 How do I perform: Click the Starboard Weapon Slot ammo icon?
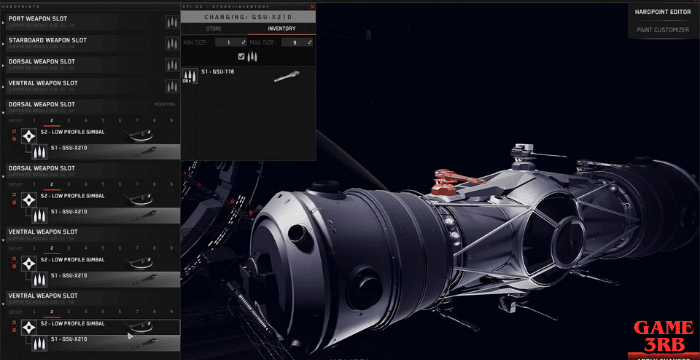pyautogui.click(x=172, y=43)
